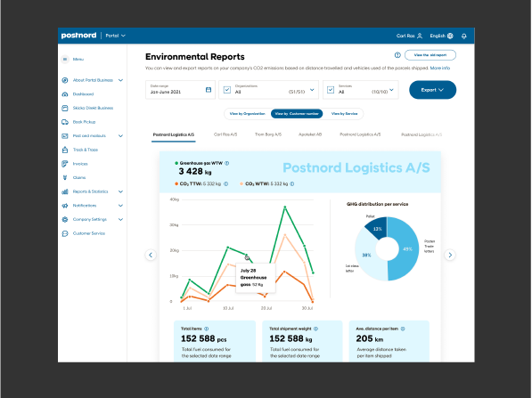Image resolution: width=532 pixels, height=398 pixels.
Task: Go to next chart with right arrow
Action: [450, 255]
